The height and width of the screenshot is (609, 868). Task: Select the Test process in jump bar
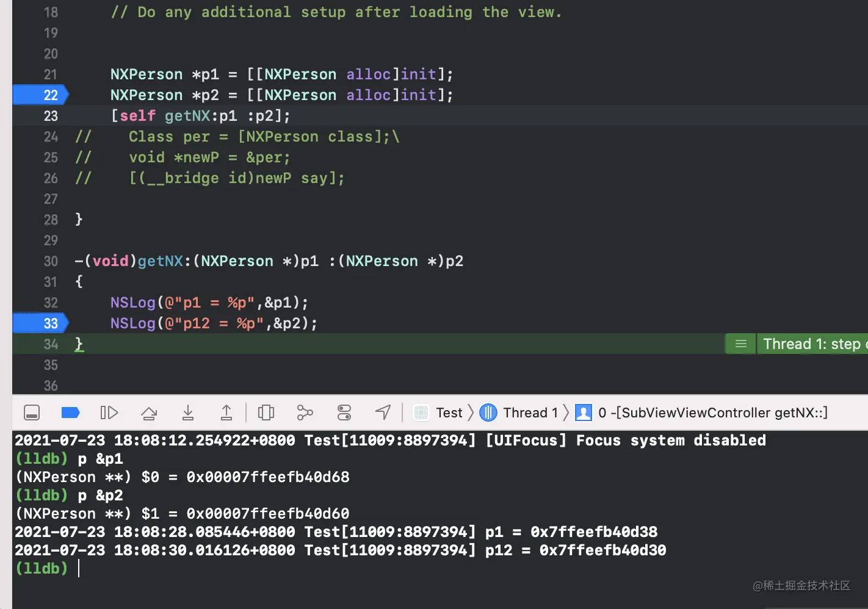click(438, 413)
